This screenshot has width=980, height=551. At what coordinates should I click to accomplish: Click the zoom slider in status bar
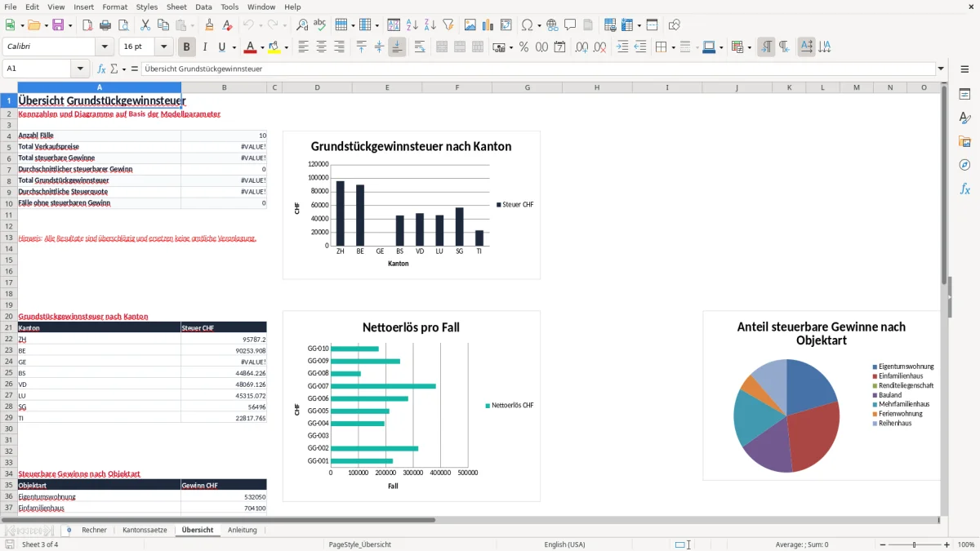coord(914,544)
